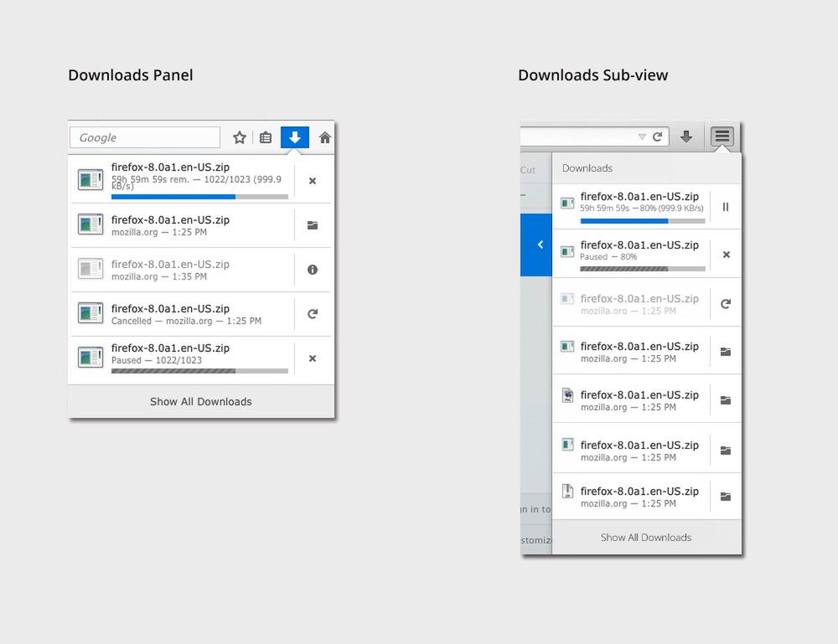Screen dimensions: 838x644
Task: Click progress bar of 80% (999.9 KB/s) download
Action: [x=643, y=221]
